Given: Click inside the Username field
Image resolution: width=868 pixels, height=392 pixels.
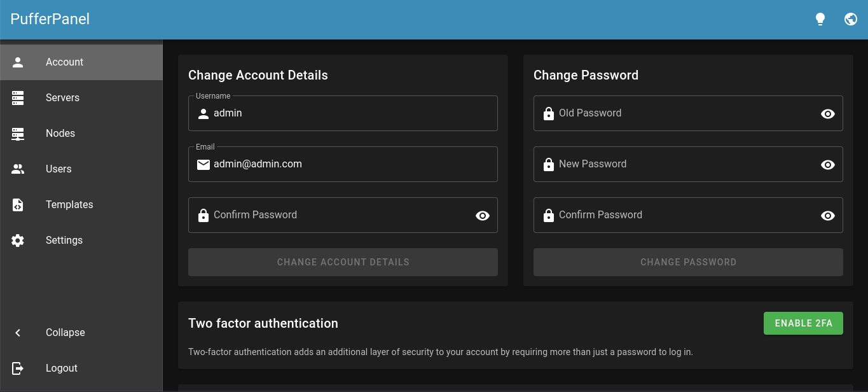Looking at the screenshot, I should (x=343, y=113).
